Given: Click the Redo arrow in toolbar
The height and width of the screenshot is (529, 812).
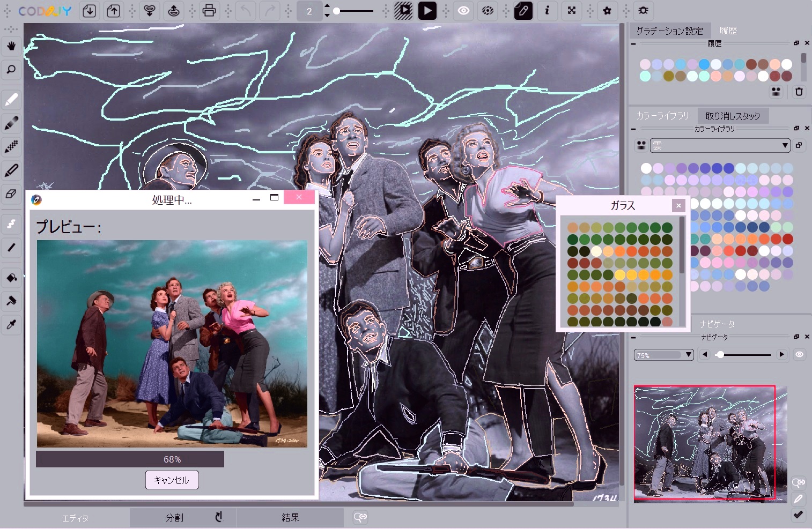Looking at the screenshot, I should [270, 11].
